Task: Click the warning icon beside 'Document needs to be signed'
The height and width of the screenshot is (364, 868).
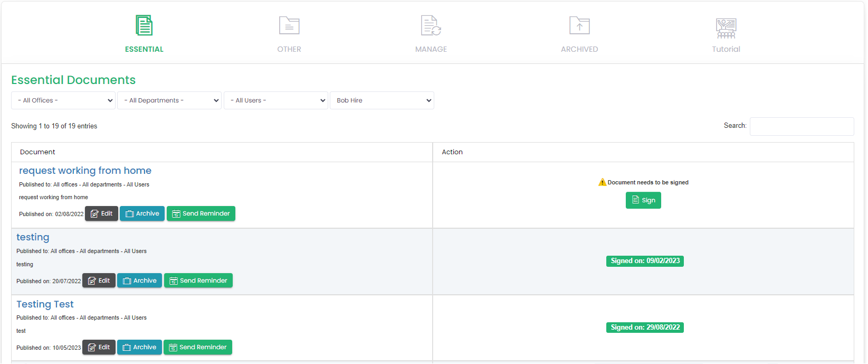Action: (602, 182)
